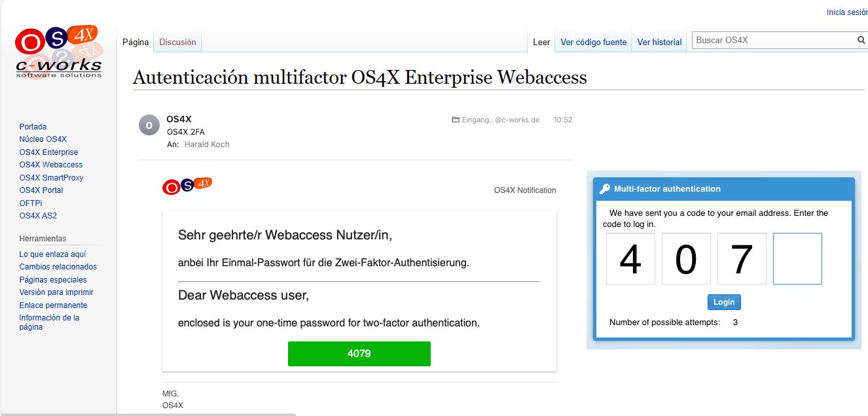Click the search magnifier icon
Image resolution: width=868 pixels, height=416 pixels.
point(861,41)
